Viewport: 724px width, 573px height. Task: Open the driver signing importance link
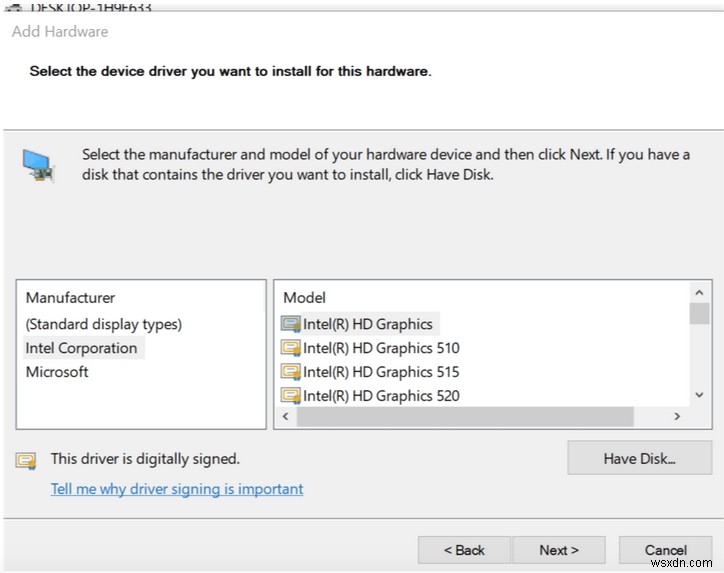pos(177,489)
